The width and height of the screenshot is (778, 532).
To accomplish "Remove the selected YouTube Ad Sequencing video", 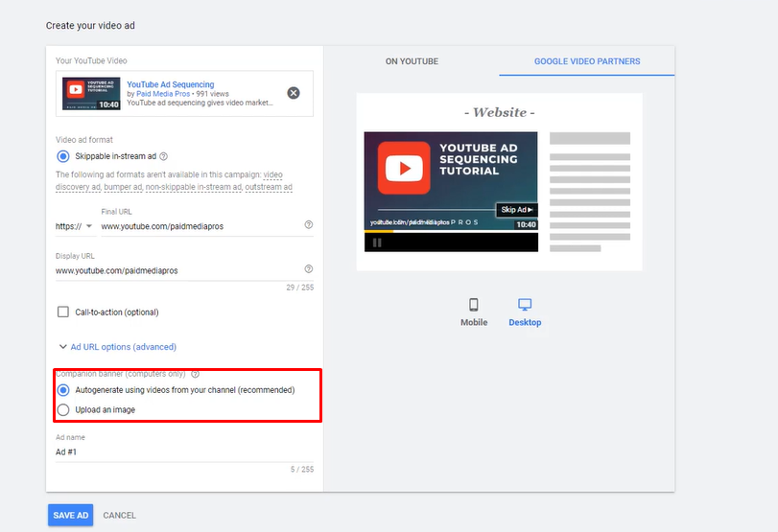I will pos(294,93).
